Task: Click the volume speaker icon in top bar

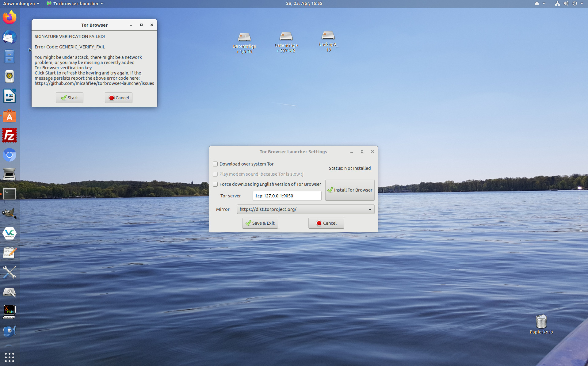Action: 566,3
